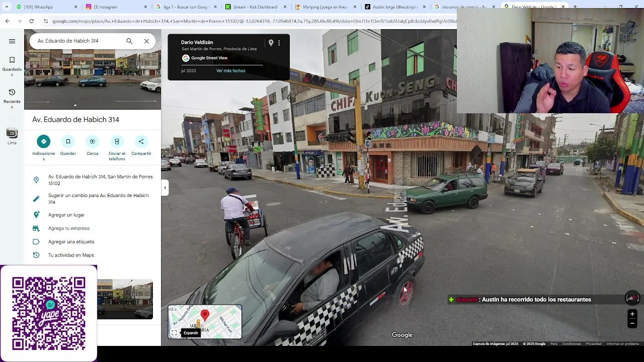Open the three-dot menu in Street View card
644x362 pixels.
(279, 43)
